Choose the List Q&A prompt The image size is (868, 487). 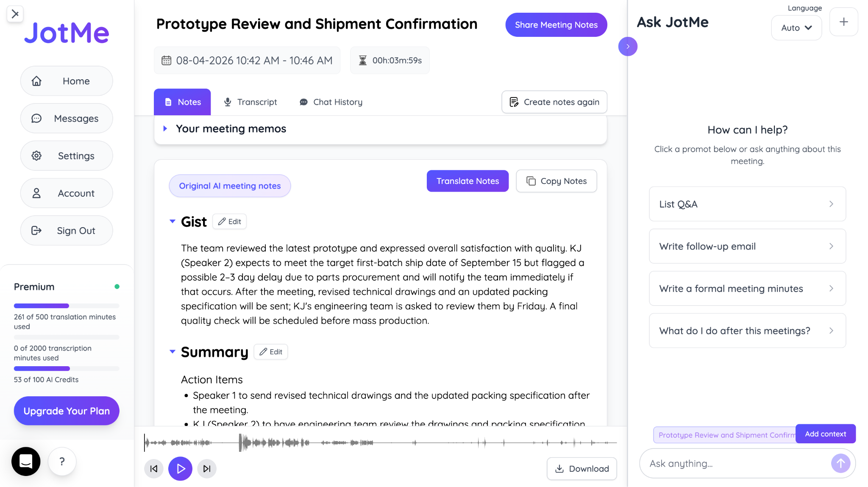(747, 204)
